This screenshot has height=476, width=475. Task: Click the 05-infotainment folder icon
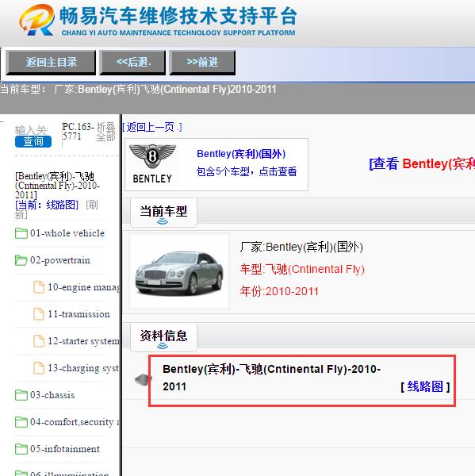(x=21, y=449)
